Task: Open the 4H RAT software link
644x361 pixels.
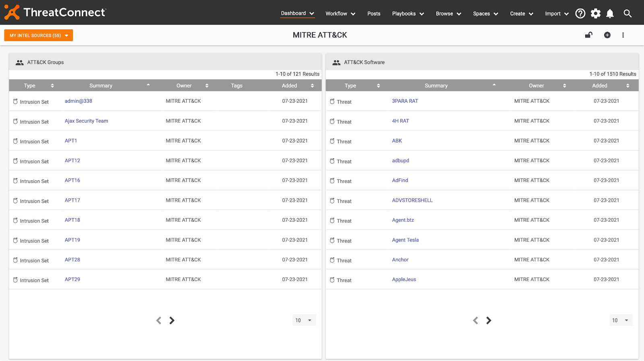Action: (x=400, y=121)
